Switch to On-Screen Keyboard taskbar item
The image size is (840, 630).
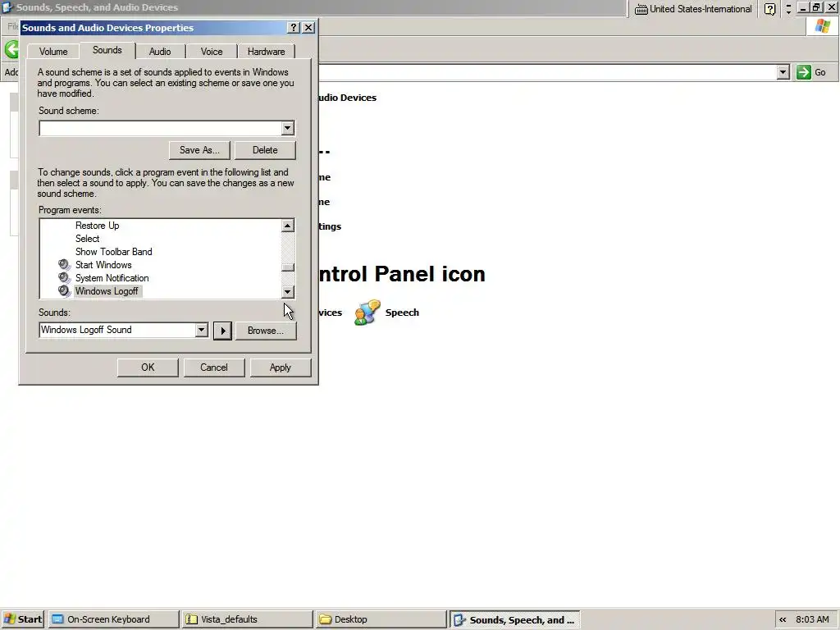(113, 619)
